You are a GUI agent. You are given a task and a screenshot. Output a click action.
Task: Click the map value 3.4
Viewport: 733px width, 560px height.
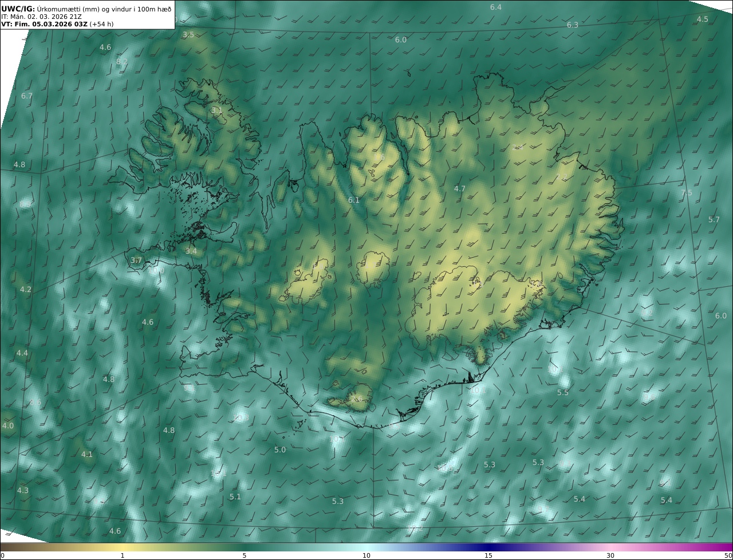tap(191, 251)
